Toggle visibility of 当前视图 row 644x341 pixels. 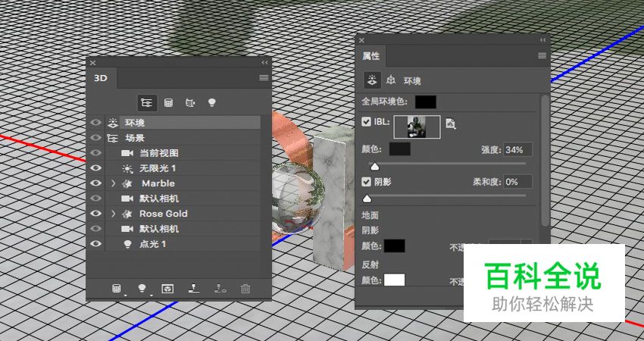95,153
